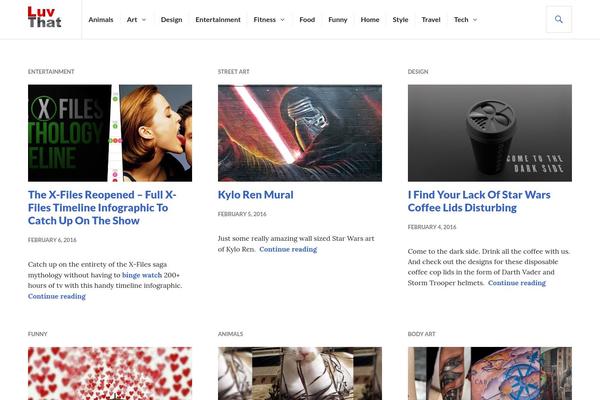The image size is (600, 400).
Task: Select Fitness in the navigation
Action: (x=264, y=20)
